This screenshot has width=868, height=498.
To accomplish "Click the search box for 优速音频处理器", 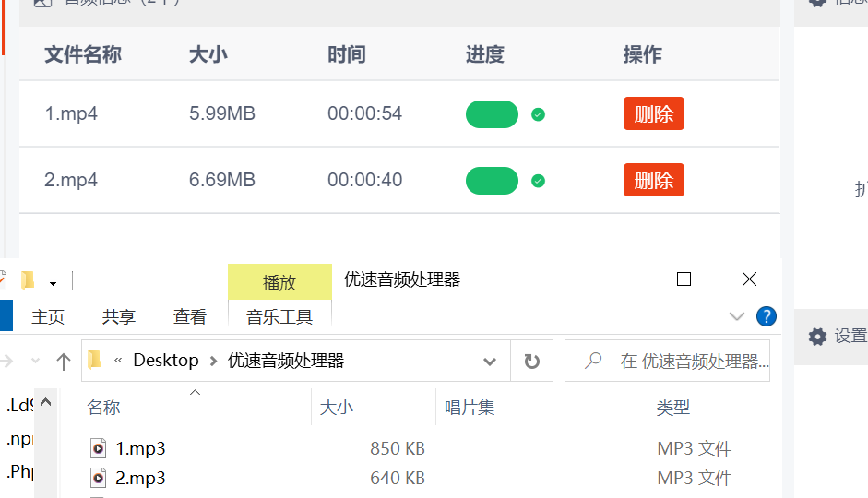I will pyautogui.click(x=667, y=362).
